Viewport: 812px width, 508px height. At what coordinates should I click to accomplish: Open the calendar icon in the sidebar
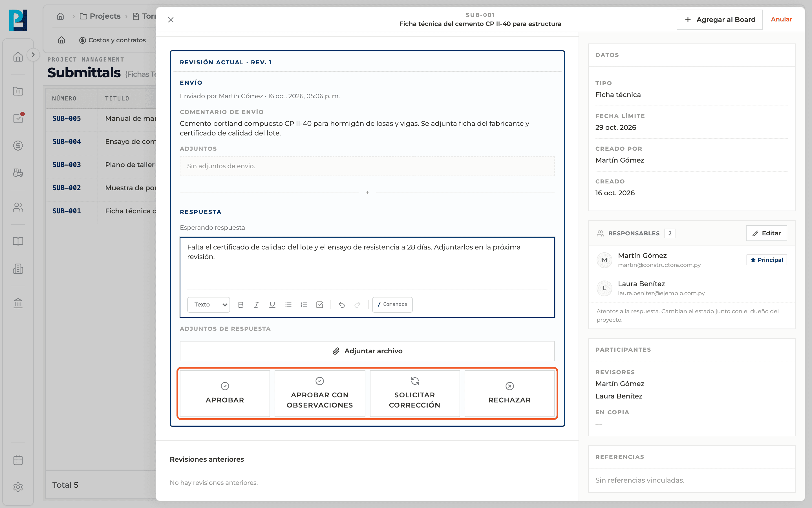click(18, 460)
